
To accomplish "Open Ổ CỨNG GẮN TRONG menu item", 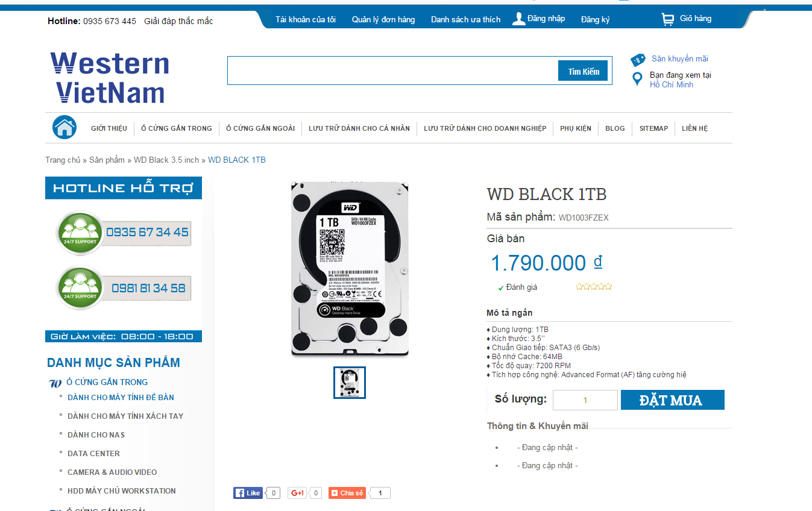I will pyautogui.click(x=177, y=128).
